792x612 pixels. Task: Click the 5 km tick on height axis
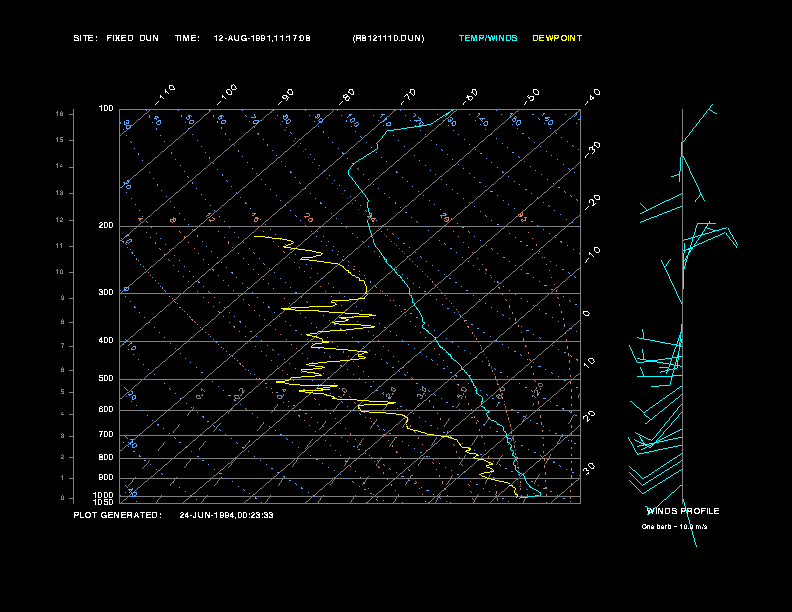point(63,392)
